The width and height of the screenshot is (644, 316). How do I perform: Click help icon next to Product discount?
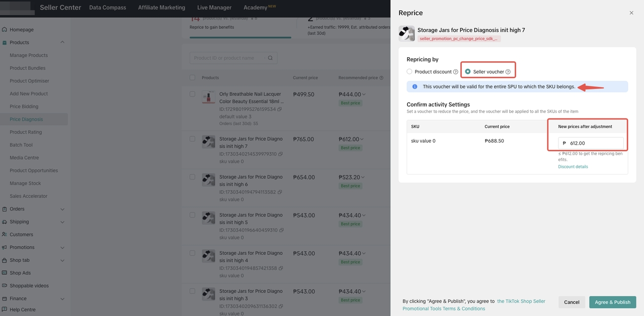coord(456,72)
